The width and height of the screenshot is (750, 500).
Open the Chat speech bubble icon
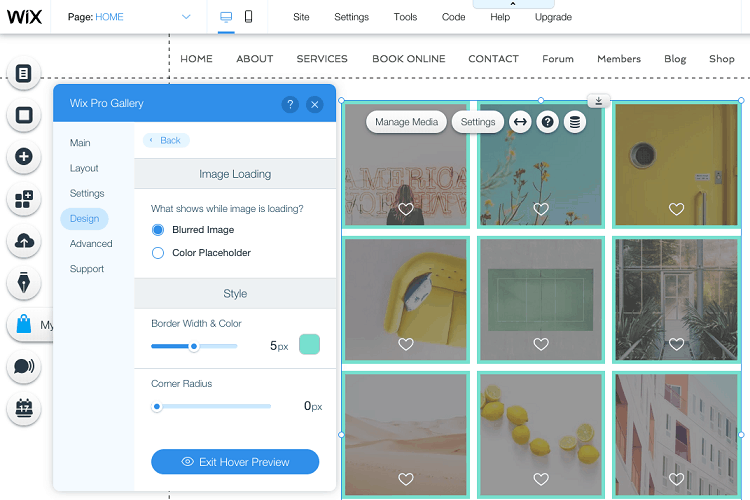[23, 367]
